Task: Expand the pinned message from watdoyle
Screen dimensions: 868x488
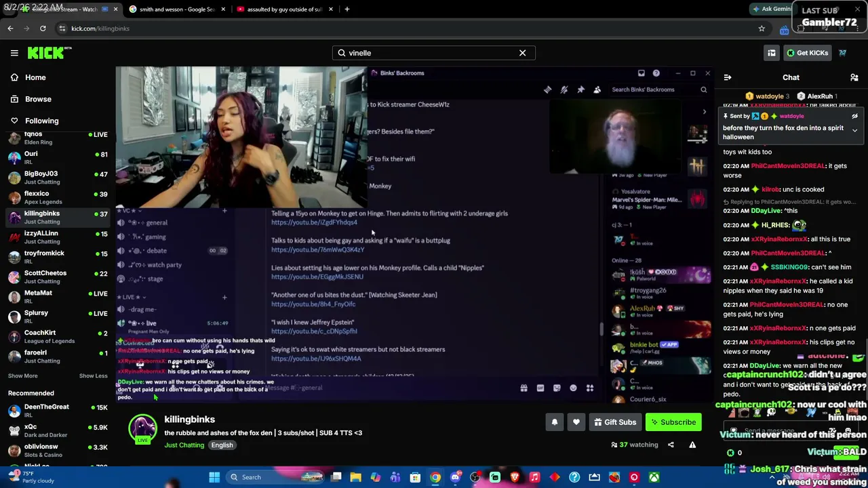Action: pos(854,130)
